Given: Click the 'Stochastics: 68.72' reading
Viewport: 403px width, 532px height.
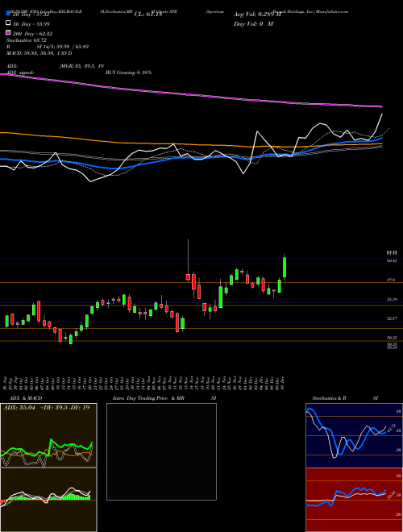Looking at the screenshot, I should coord(27,40).
